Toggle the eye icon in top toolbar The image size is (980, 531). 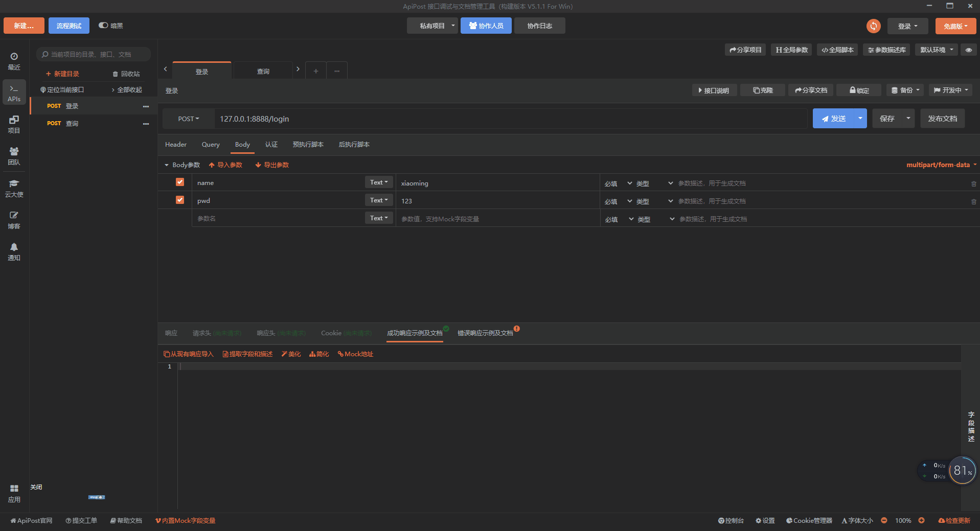click(968, 50)
